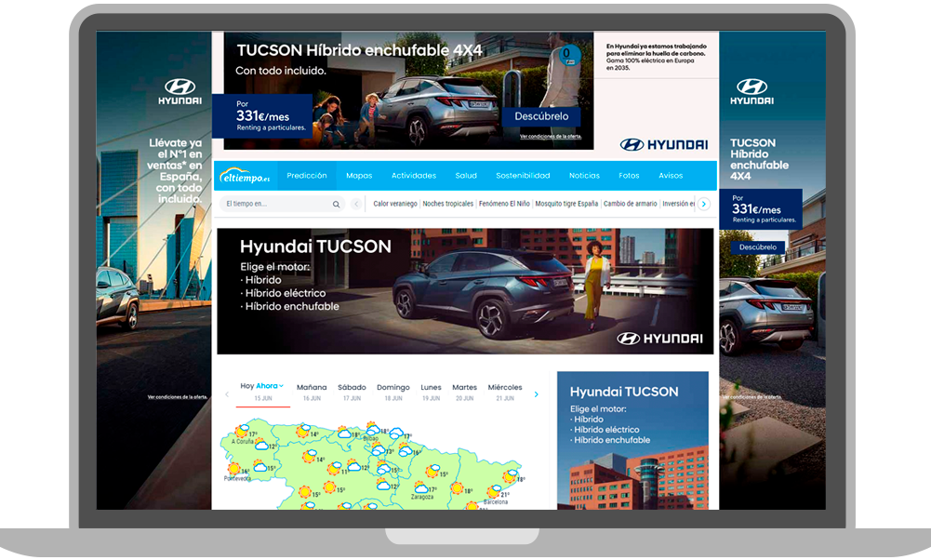
Task: Select the Lunes forecast tab
Action: click(x=431, y=392)
